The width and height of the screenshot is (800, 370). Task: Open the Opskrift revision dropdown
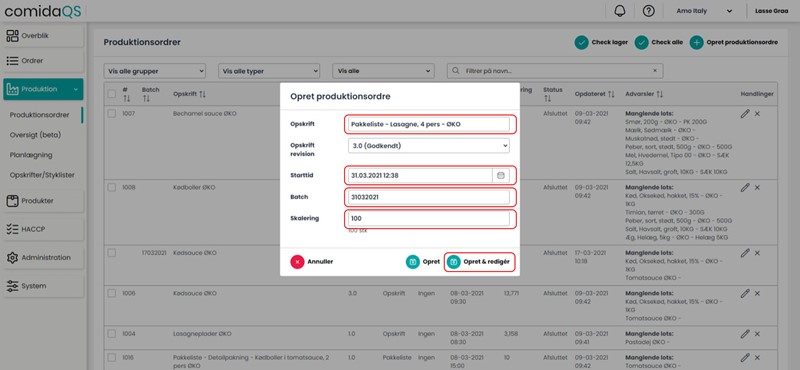[429, 145]
